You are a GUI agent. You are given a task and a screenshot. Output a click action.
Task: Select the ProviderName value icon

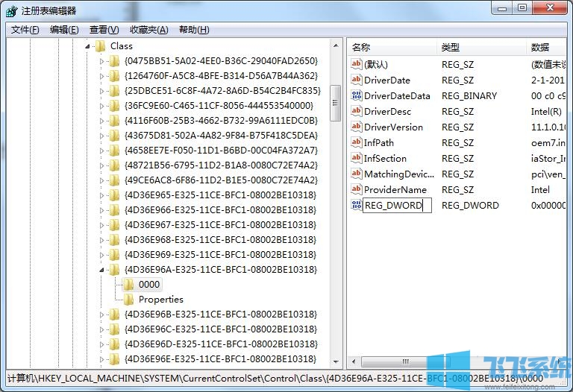click(x=356, y=190)
